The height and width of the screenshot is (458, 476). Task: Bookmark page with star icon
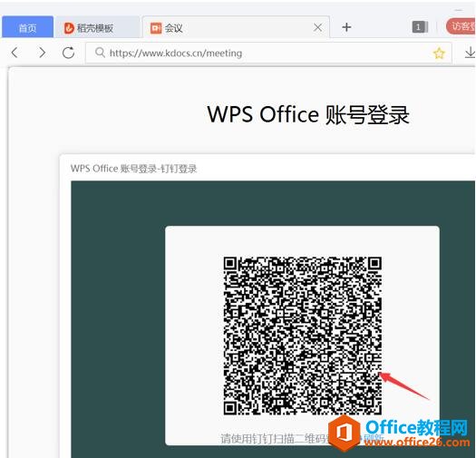pyautogui.click(x=439, y=54)
